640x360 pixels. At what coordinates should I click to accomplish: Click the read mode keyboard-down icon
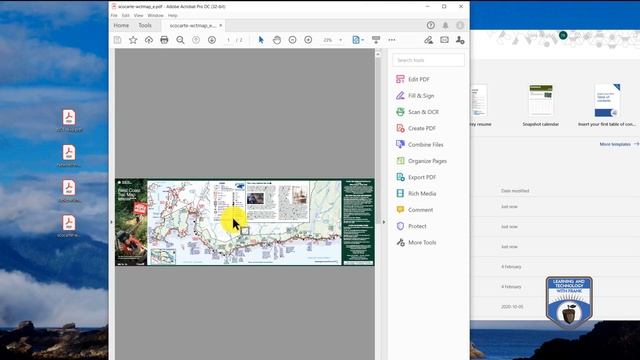click(376, 40)
